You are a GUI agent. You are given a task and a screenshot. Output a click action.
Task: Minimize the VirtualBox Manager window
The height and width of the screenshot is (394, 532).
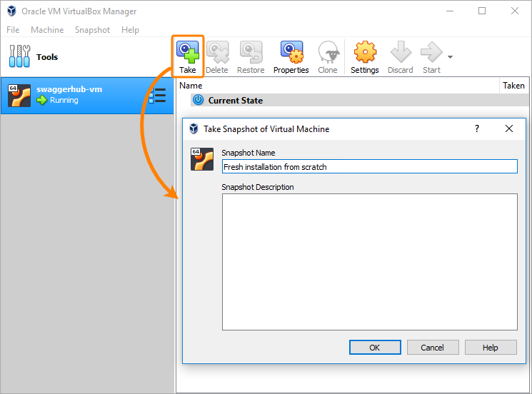pos(450,11)
